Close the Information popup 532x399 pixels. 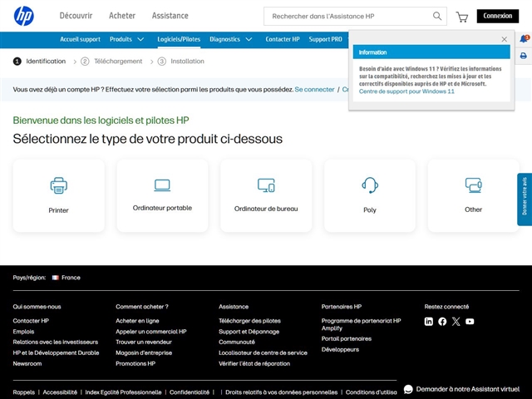pos(505,39)
